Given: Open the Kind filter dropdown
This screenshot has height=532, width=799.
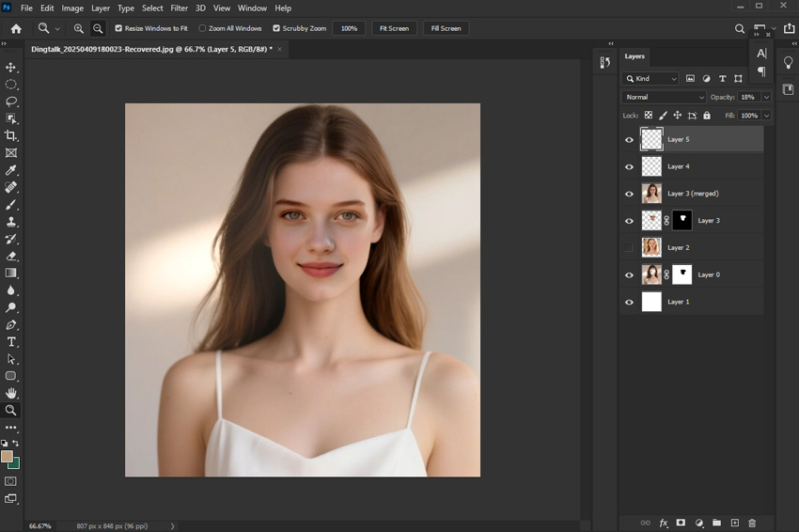Looking at the screenshot, I should coord(650,78).
